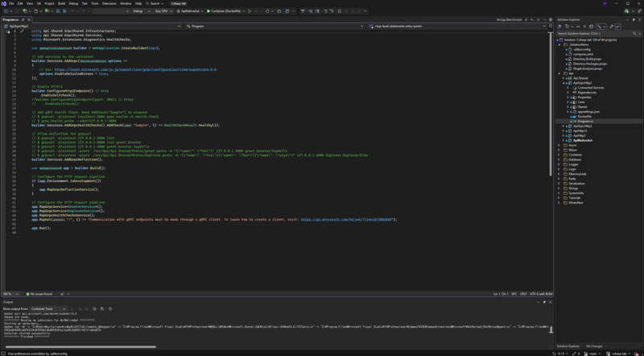Open the Any CPU platform dropdown
The image size is (644, 356).
163,11
